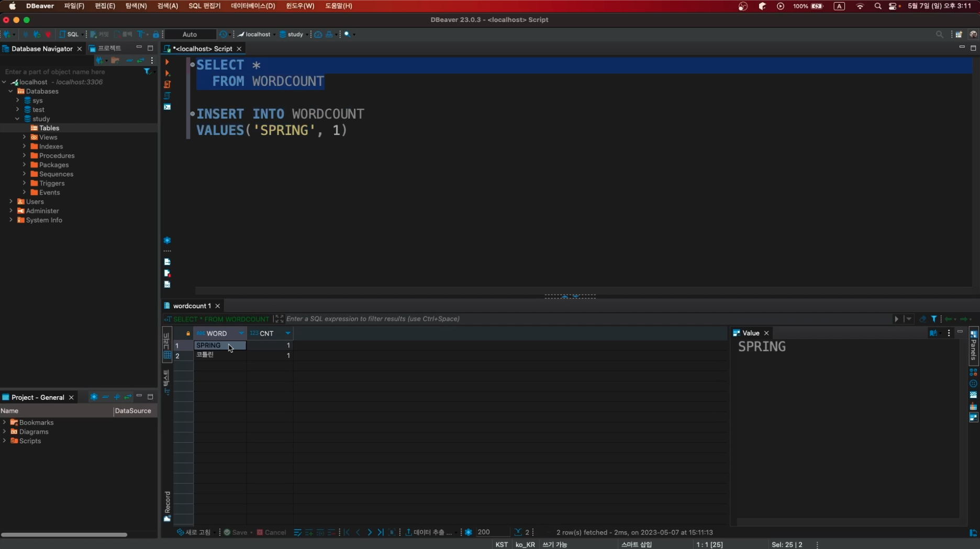
Task: Open navigator filter settings funnel icon
Action: [x=147, y=71]
